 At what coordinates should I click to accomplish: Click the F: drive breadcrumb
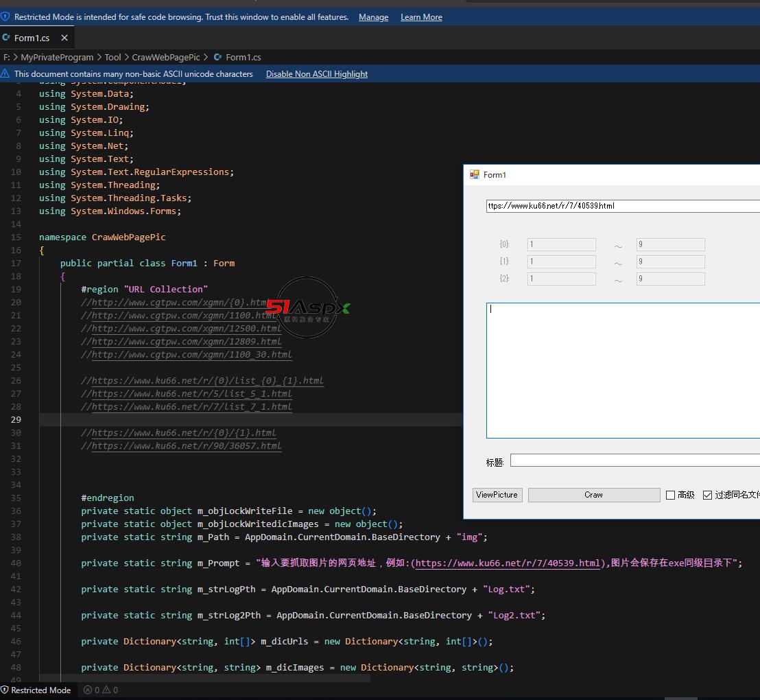pos(6,57)
